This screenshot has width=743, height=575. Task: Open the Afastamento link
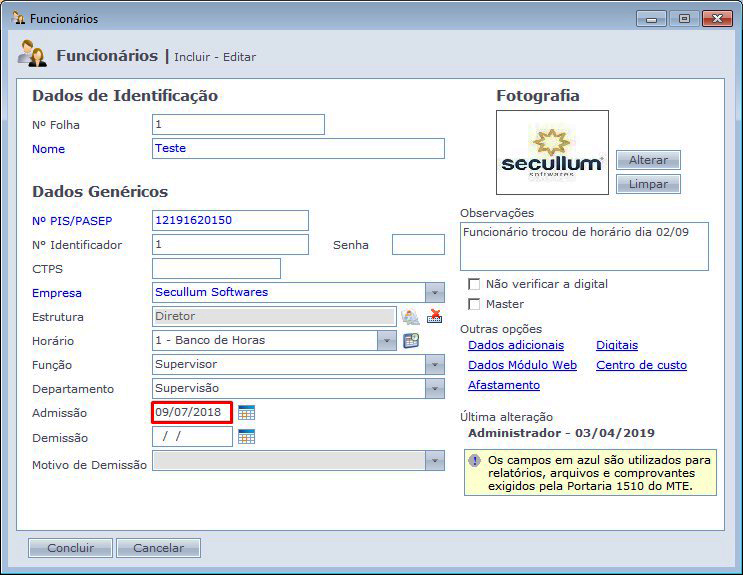pos(503,385)
